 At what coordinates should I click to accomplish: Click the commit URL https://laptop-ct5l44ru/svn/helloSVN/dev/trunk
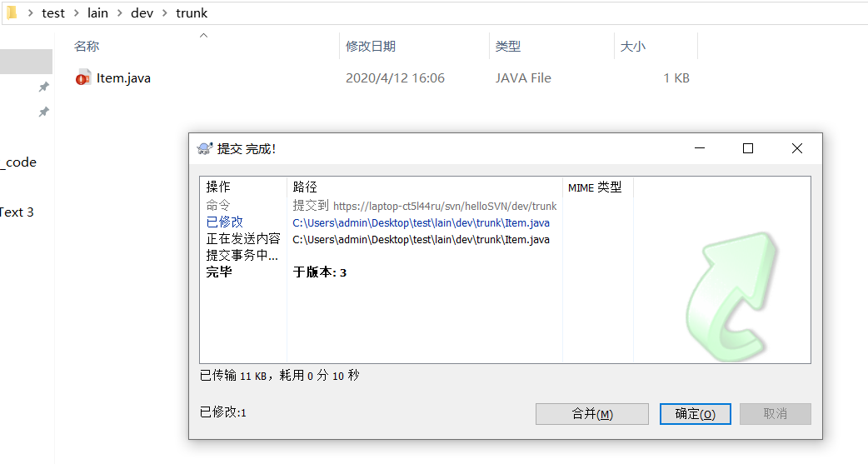445,206
